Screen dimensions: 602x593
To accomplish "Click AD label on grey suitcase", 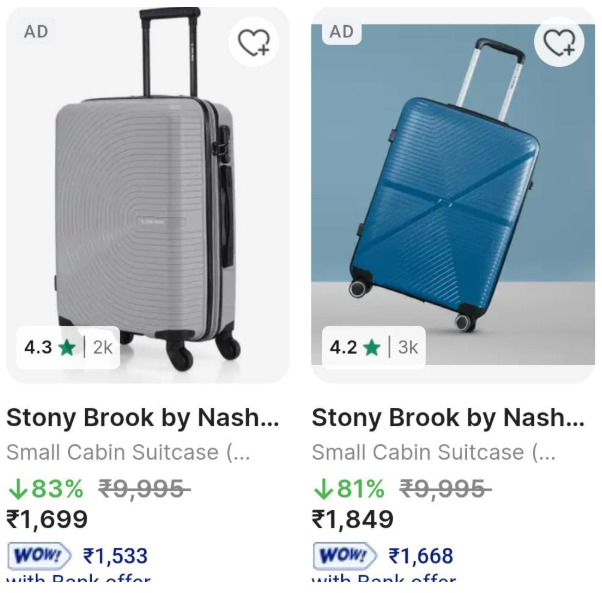I will pyautogui.click(x=36, y=32).
